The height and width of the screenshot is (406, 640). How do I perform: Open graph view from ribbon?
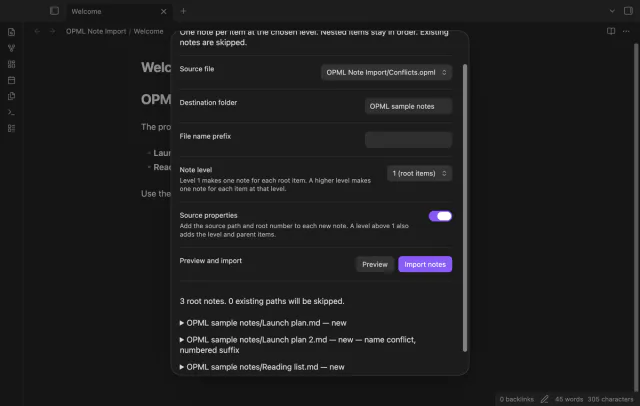(11, 48)
